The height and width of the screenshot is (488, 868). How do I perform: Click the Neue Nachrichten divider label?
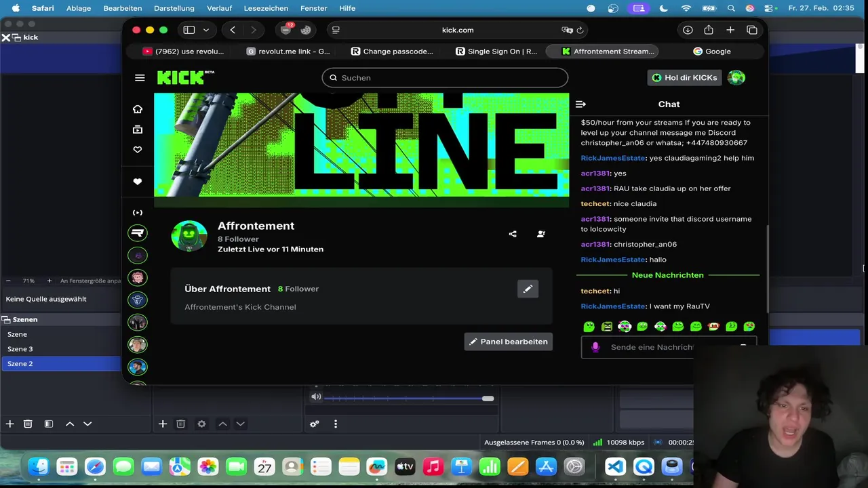(x=668, y=275)
